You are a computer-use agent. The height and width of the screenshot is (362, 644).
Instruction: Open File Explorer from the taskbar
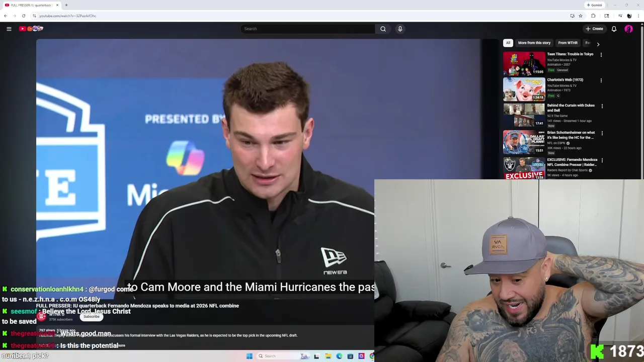(x=328, y=356)
